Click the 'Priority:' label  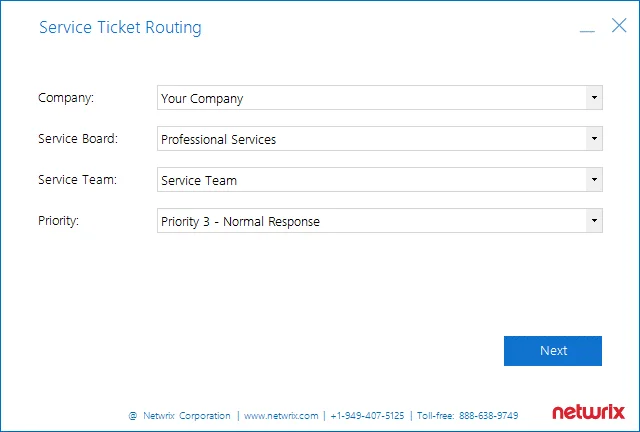[58, 221]
